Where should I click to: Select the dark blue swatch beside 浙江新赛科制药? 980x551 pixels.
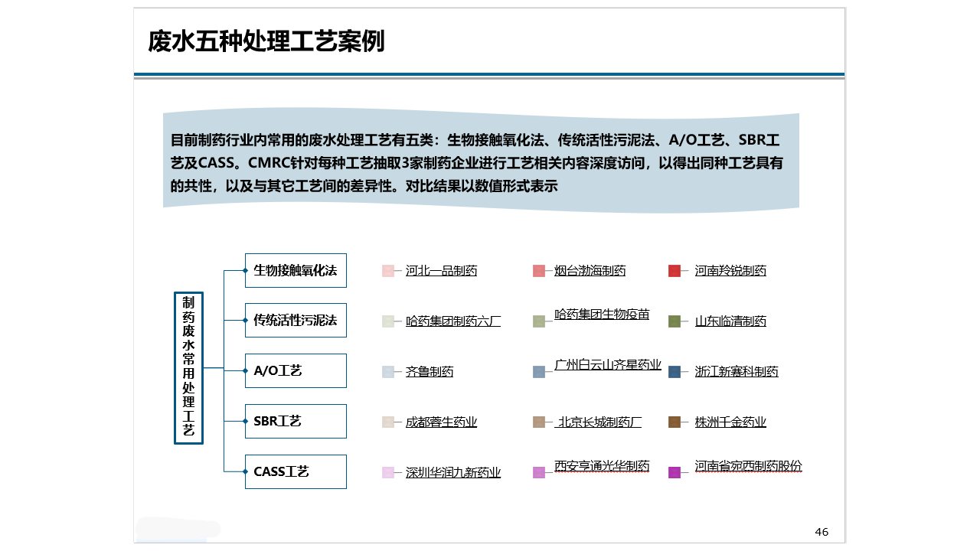click(675, 372)
